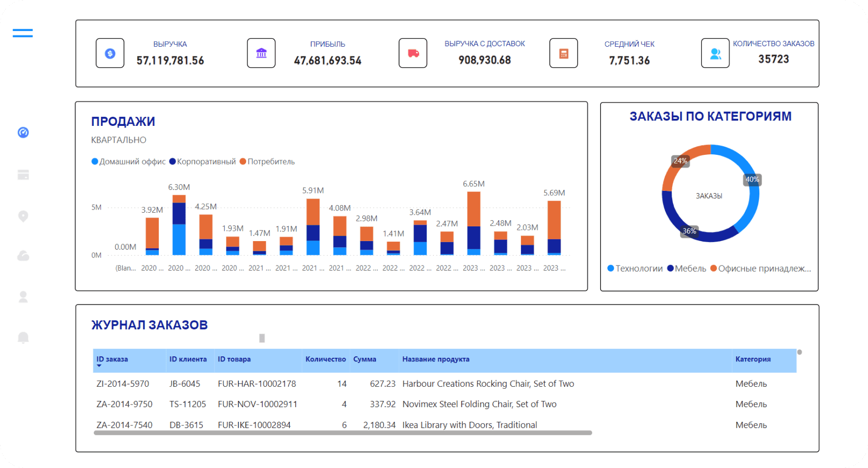Open the dashboard gauge sidebar icon
Image resolution: width=868 pixels, height=468 pixels.
point(23,132)
